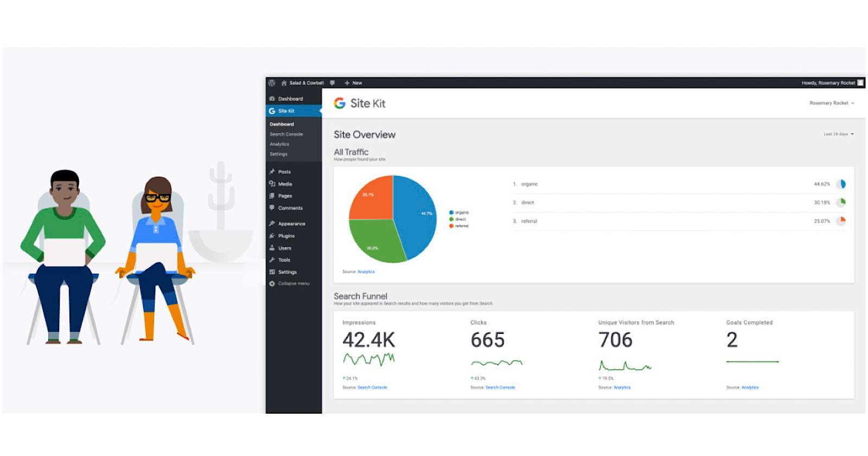
Task: Open the Search Console submenu item
Action: tap(286, 134)
